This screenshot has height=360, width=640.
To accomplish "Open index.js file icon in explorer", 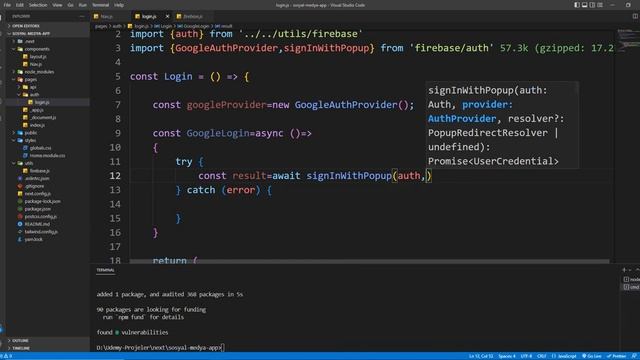I will [x=25, y=125].
